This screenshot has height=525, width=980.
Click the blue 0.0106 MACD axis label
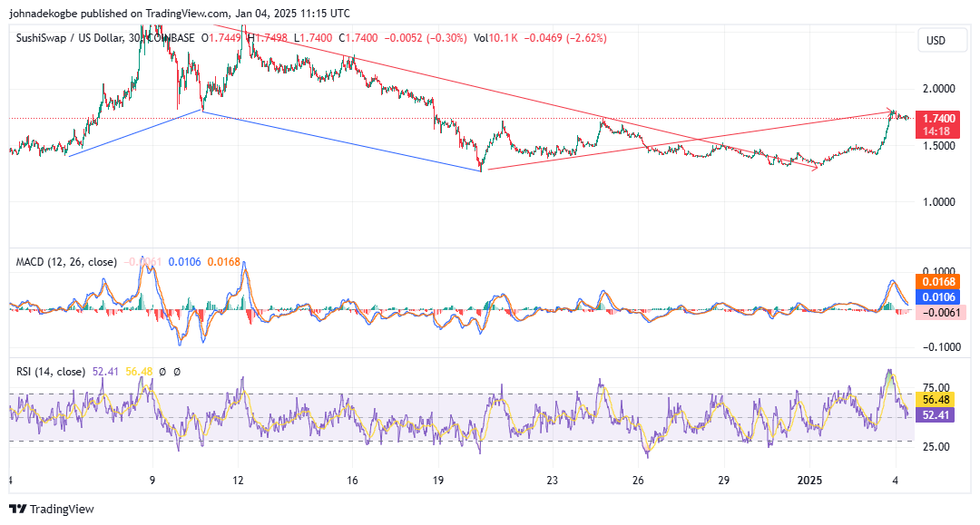tap(939, 297)
